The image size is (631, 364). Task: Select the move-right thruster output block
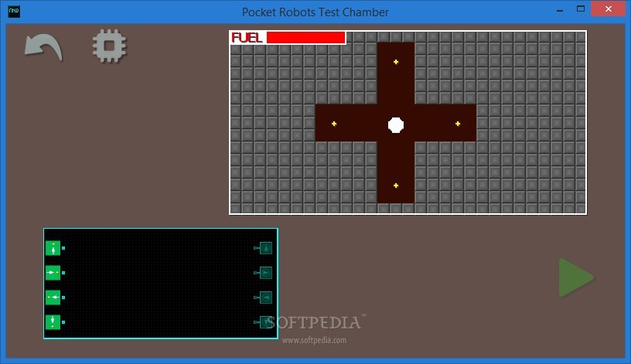click(266, 273)
